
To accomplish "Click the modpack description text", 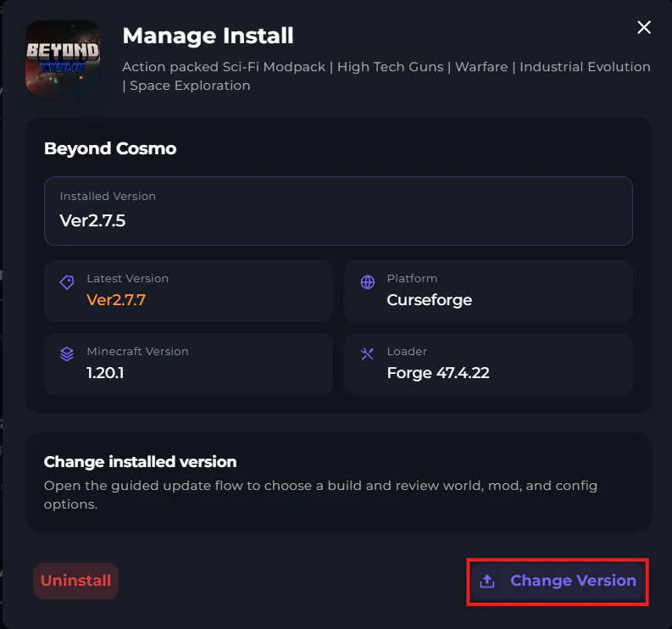I will click(386, 76).
